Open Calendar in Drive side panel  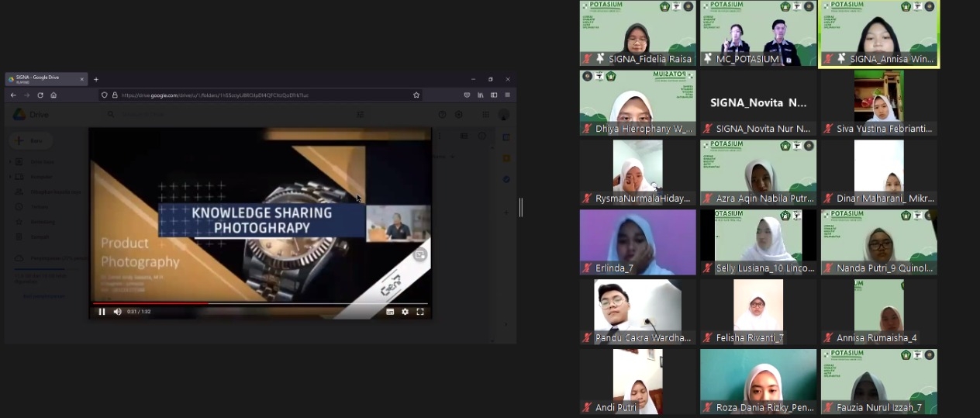pyautogui.click(x=506, y=137)
